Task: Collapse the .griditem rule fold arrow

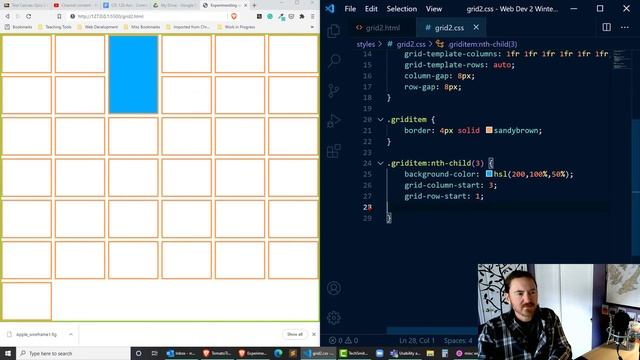Action: [380, 120]
